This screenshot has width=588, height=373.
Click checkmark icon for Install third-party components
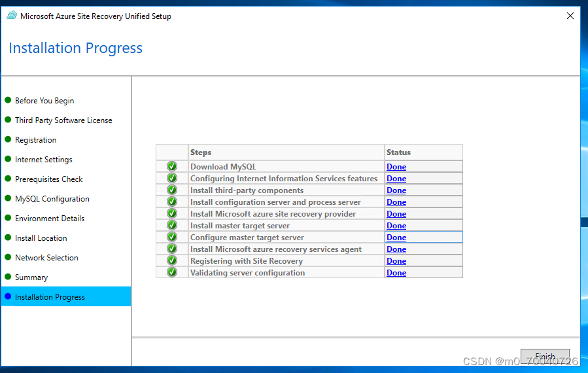click(172, 190)
